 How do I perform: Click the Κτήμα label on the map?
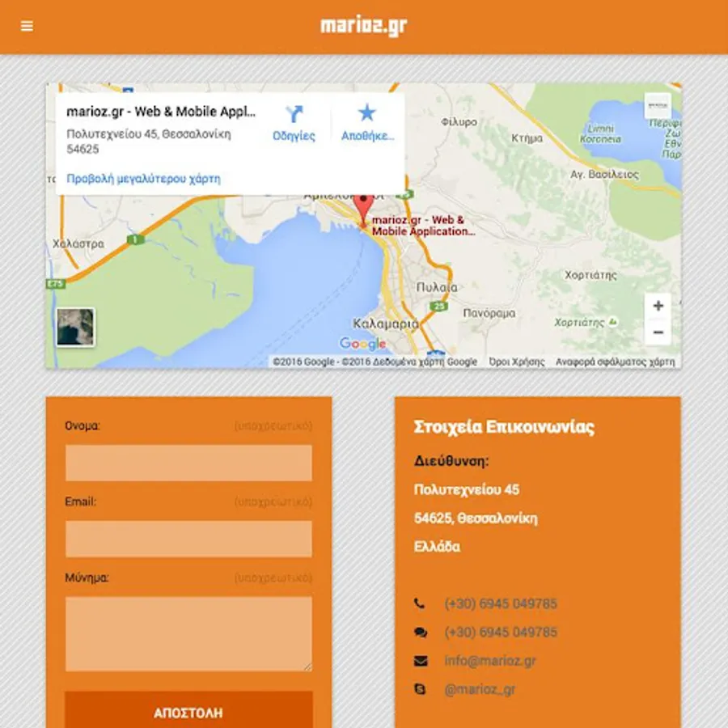527,138
